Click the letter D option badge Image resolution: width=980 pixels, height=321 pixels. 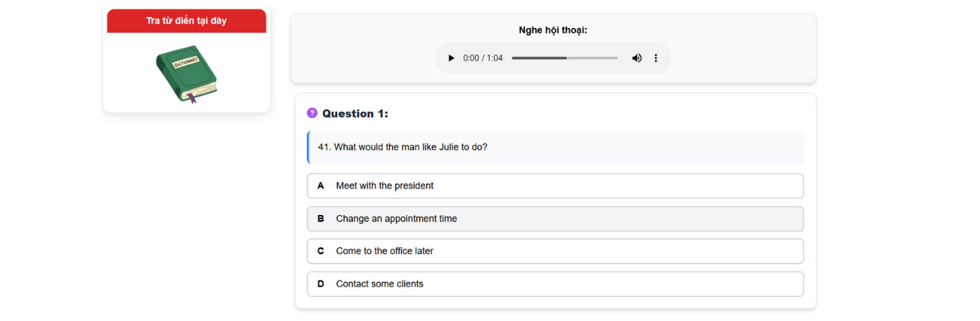click(321, 284)
